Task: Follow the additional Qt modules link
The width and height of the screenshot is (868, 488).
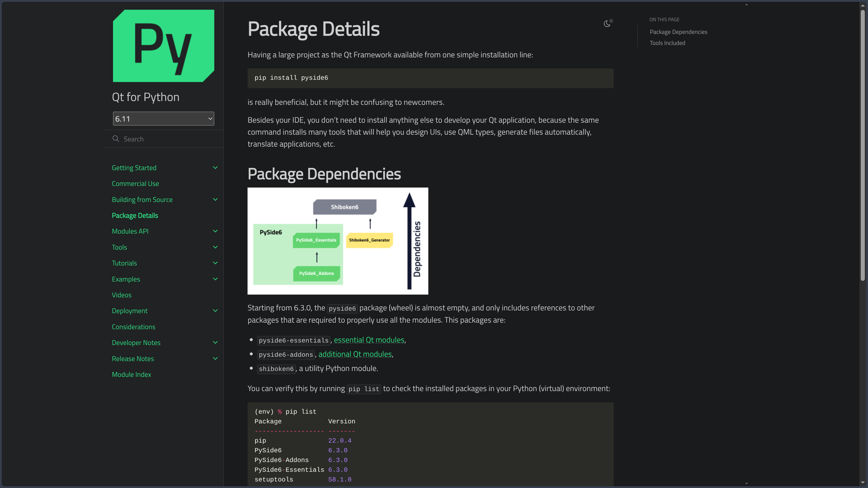Action: (x=355, y=354)
